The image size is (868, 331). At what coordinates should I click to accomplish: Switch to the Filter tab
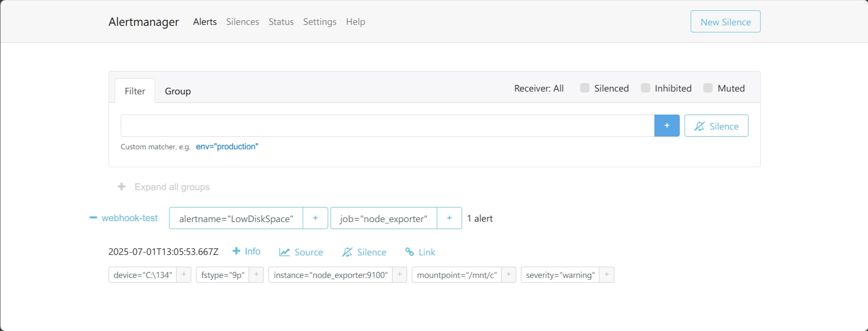point(135,91)
